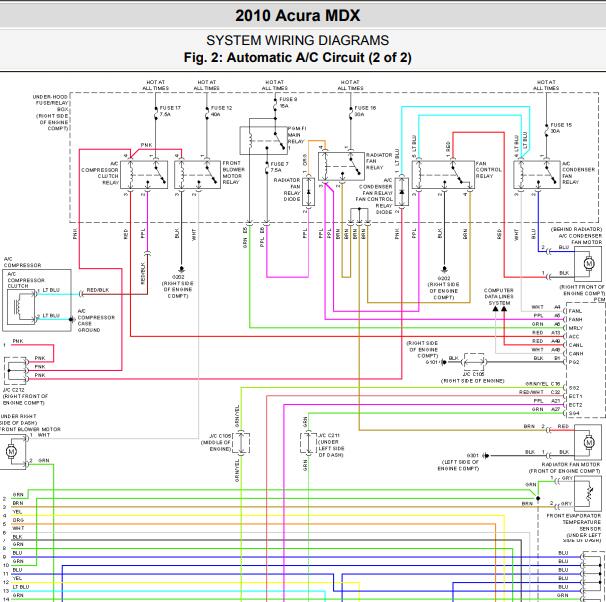Click the 'HOT AT ALL TIMES' label above FUSE 17
Viewport: 606px width, 602px height.
(x=156, y=85)
